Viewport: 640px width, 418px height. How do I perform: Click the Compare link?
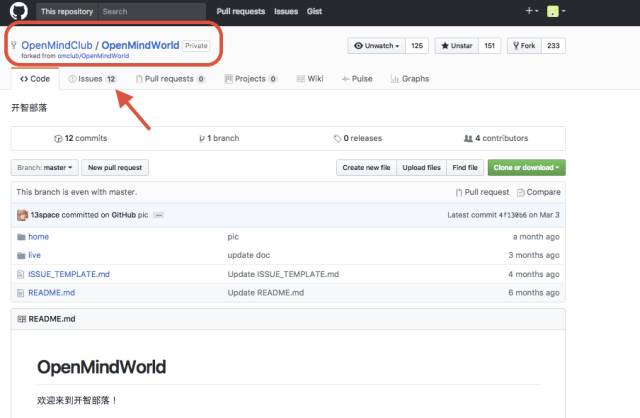coord(539,192)
